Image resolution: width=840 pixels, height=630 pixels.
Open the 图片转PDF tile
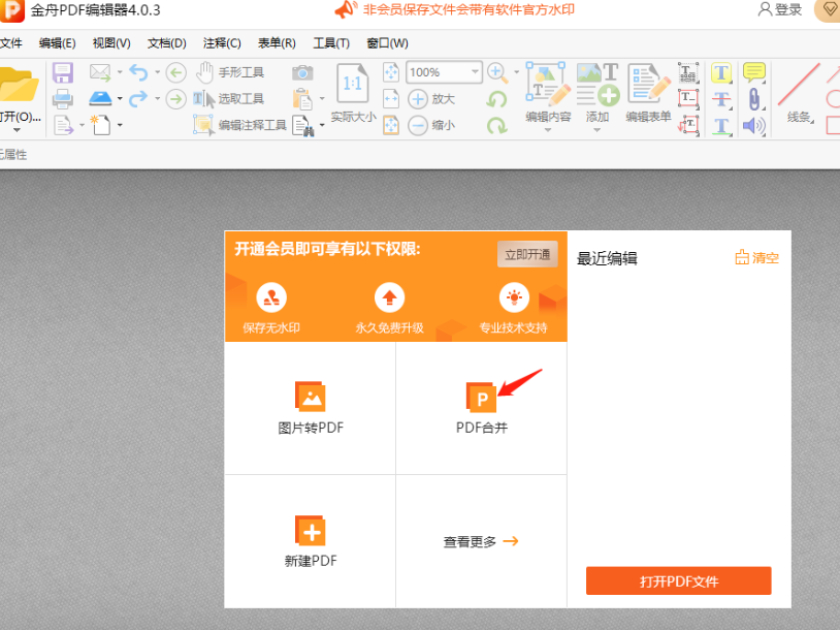(x=310, y=408)
